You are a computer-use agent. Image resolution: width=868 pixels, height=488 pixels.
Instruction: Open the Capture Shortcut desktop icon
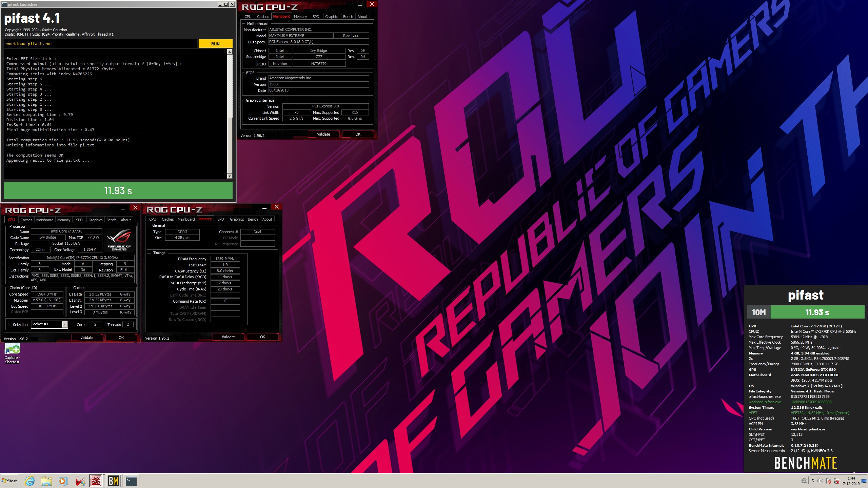tap(12, 354)
